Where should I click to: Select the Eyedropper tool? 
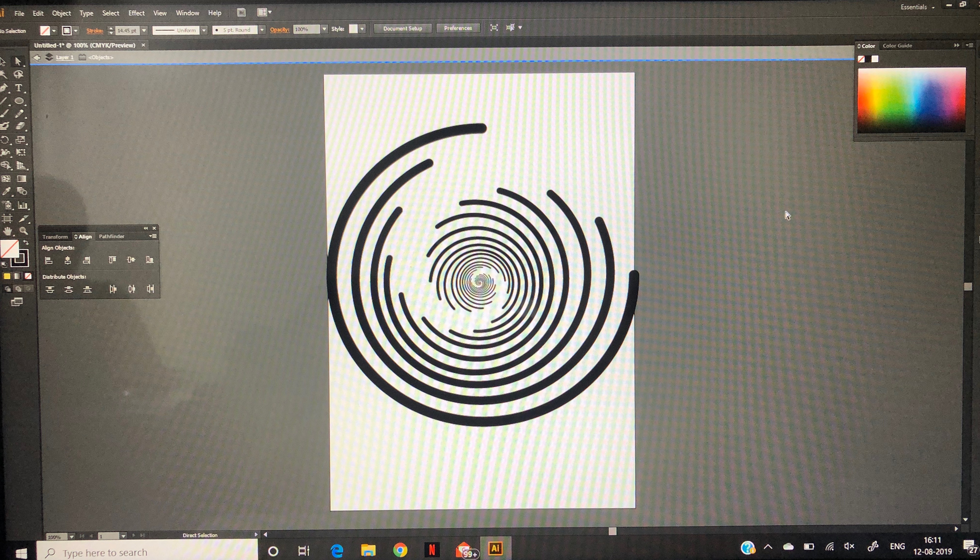[6, 192]
